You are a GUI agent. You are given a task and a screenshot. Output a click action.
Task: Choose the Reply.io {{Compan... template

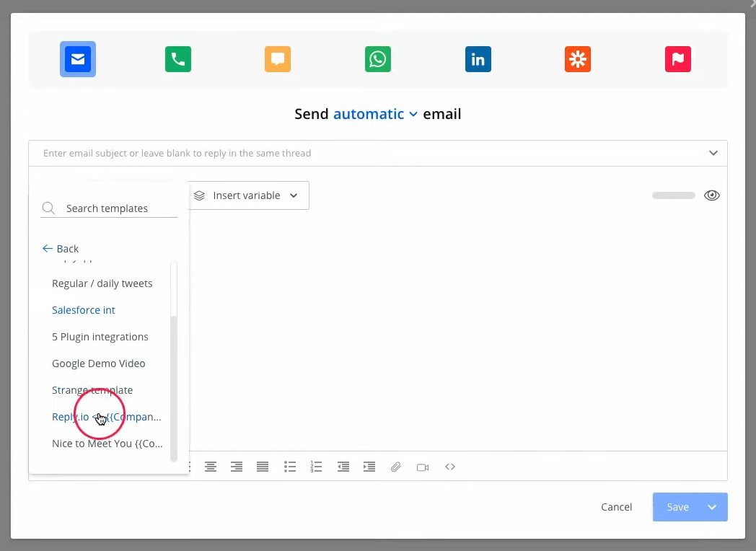click(107, 417)
